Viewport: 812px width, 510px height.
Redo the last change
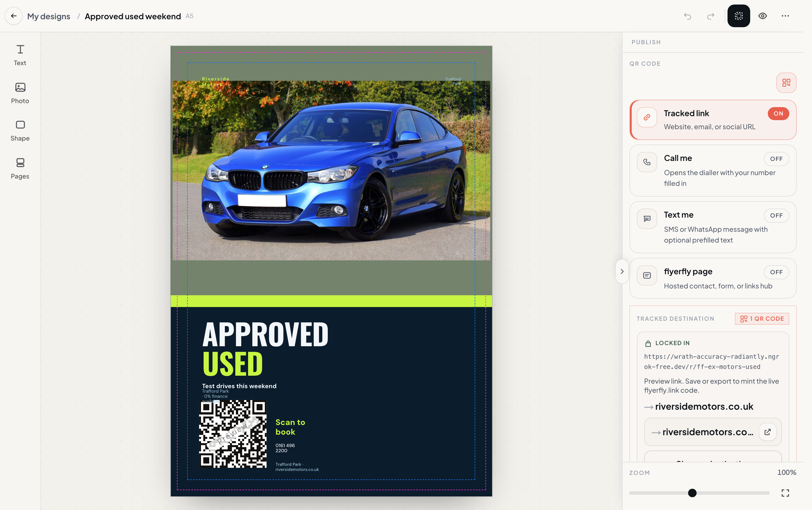(711, 16)
